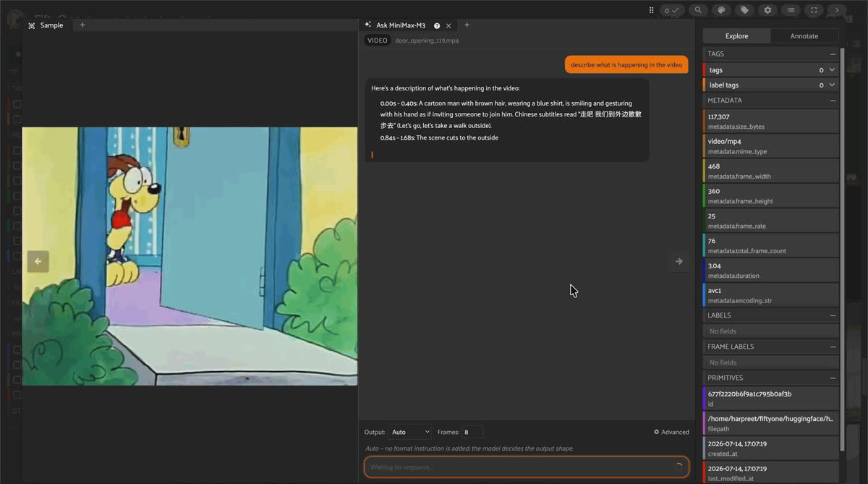Image resolution: width=868 pixels, height=484 pixels.
Task: Click the metadata.mime_type entry video/mp4
Action: pos(771,146)
